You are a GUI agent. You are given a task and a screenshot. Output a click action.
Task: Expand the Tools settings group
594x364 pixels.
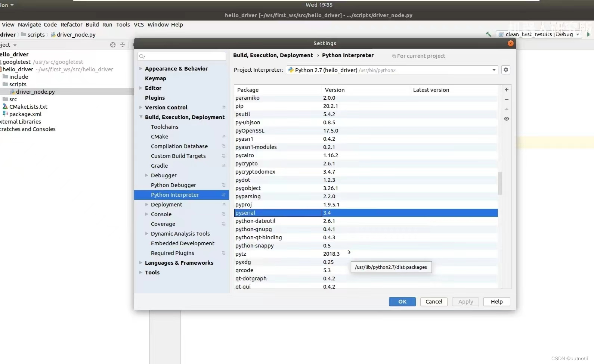(x=141, y=273)
